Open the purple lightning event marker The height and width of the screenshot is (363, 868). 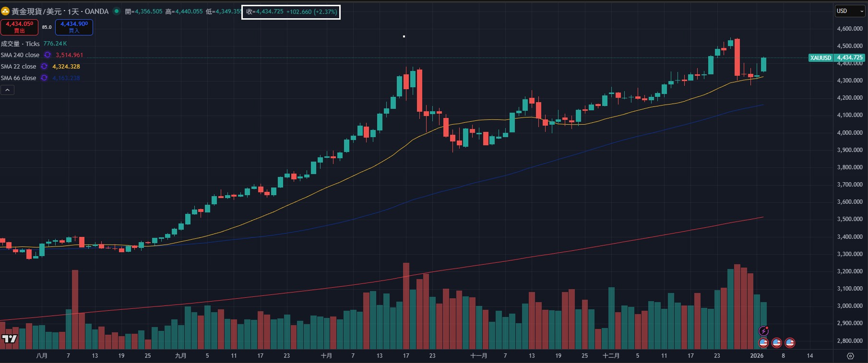(763, 331)
